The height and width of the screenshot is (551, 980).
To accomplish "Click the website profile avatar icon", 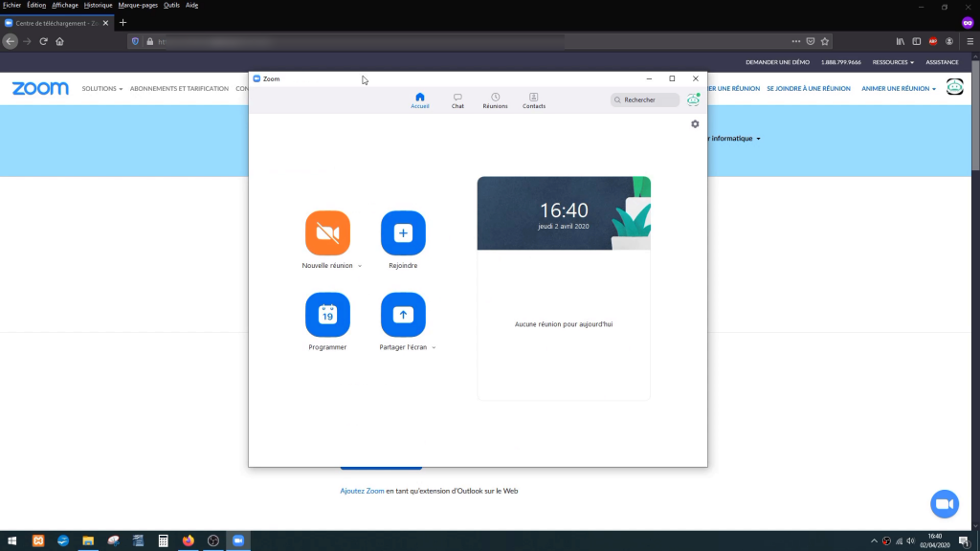I will coord(954,87).
